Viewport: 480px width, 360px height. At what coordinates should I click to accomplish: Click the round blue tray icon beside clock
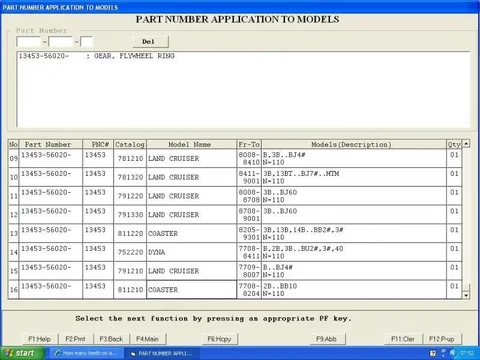click(x=453, y=353)
